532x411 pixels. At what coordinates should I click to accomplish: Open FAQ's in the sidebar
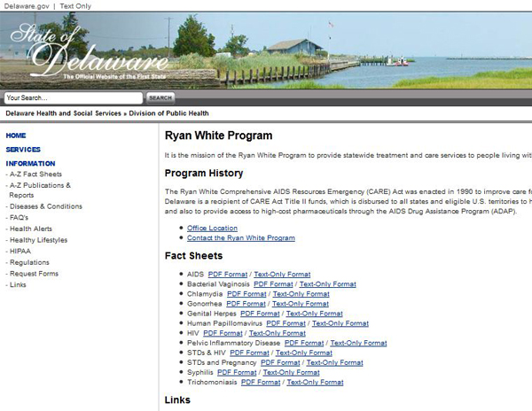click(x=19, y=218)
